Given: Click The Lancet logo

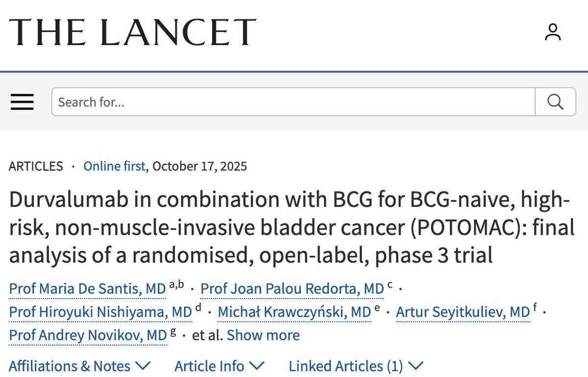Looking at the screenshot, I should click(x=132, y=32).
